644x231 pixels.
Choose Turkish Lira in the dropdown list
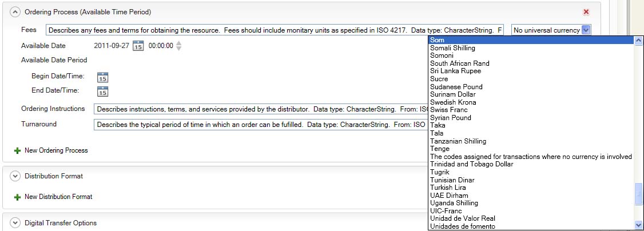coord(448,188)
